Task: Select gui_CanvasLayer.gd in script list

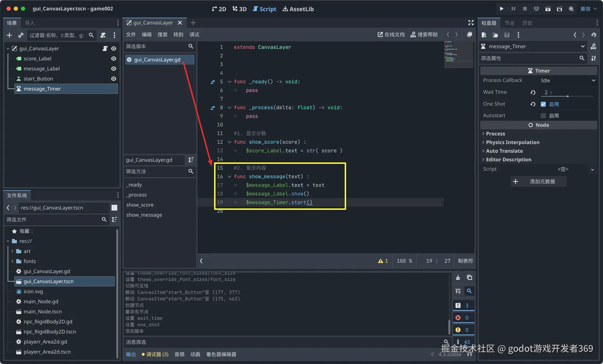Action: coord(160,60)
